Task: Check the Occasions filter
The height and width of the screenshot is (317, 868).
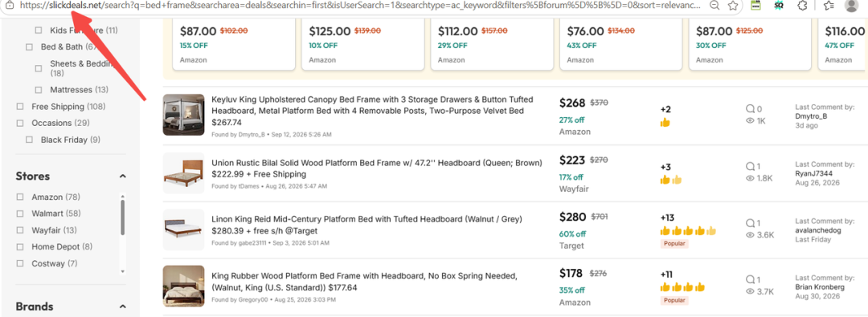Action: pos(20,123)
